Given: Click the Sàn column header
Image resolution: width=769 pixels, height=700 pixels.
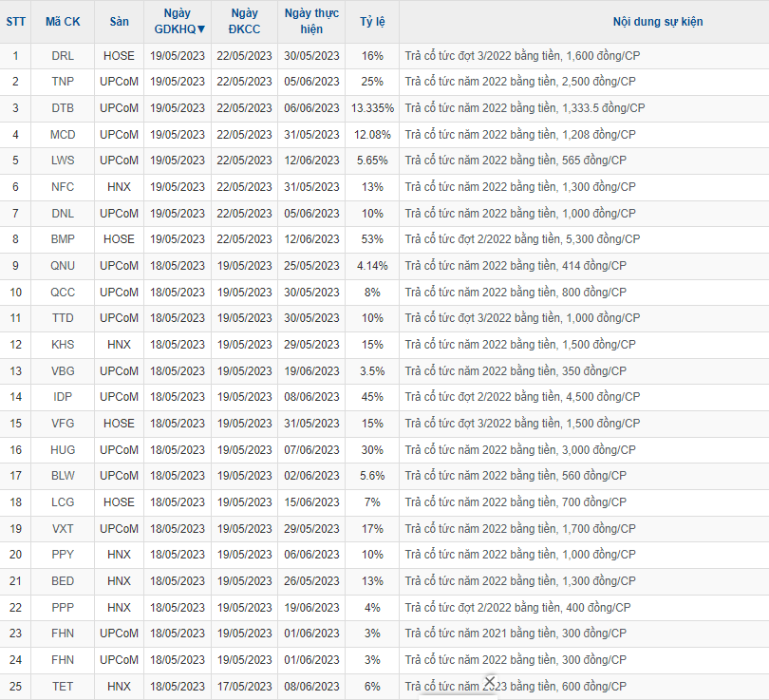Looking at the screenshot, I should tap(119, 21).
